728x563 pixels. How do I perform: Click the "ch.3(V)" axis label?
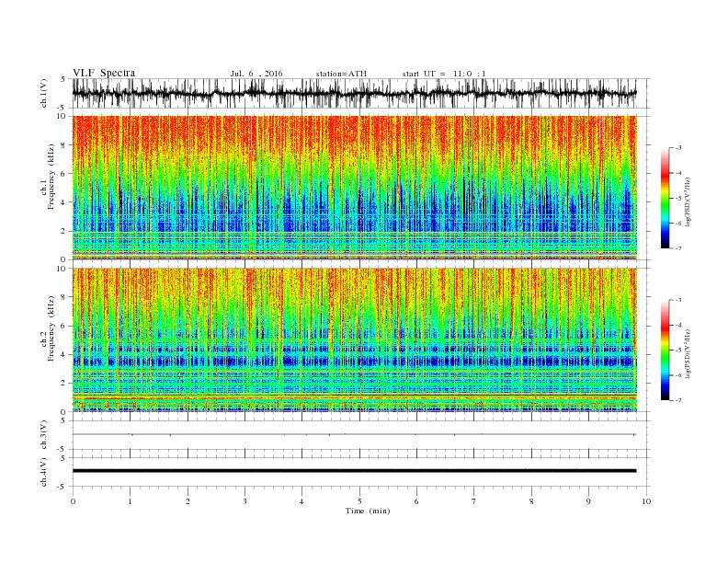click(x=44, y=435)
